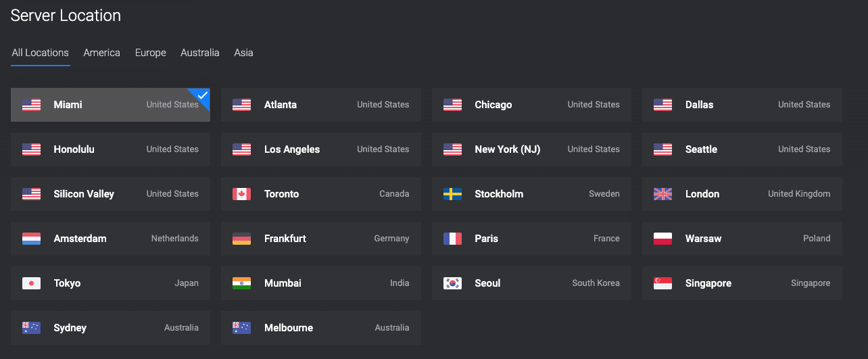Select Atlanta as server location
This screenshot has width=868, height=359.
[x=321, y=105]
